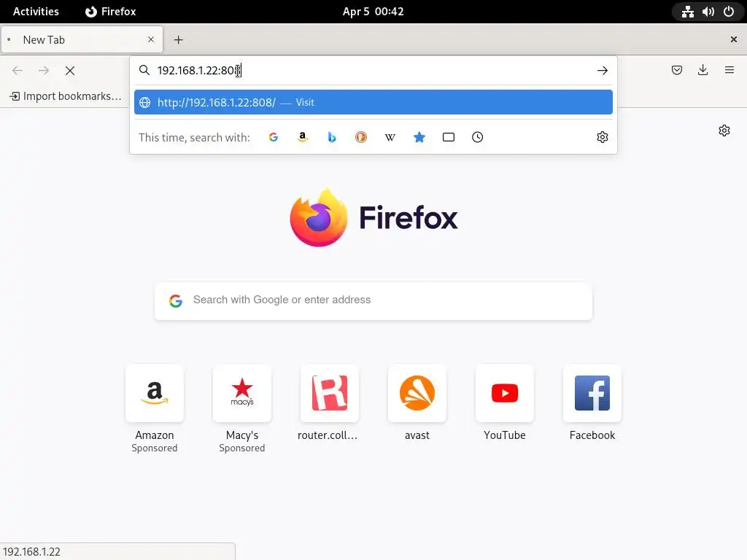Screen dimensions: 747x560
Task: Click Search with Google or enter address box
Action: 373,300
